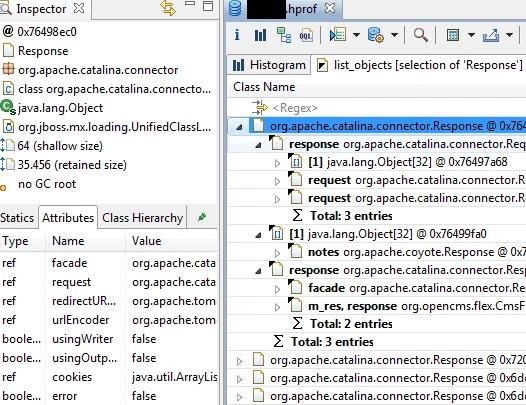Click the Class Name column header
The width and height of the screenshot is (526, 405).
(264, 87)
